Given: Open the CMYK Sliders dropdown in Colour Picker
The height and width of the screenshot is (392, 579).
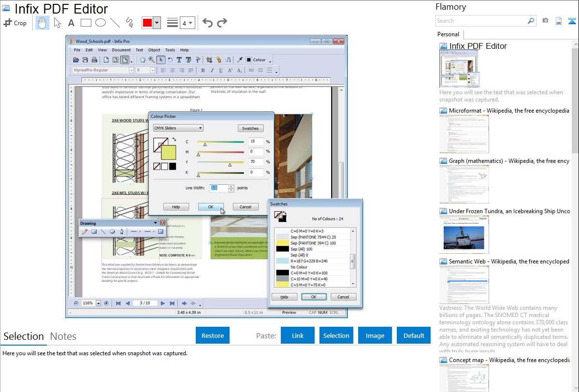Looking at the screenshot, I should coord(178,128).
